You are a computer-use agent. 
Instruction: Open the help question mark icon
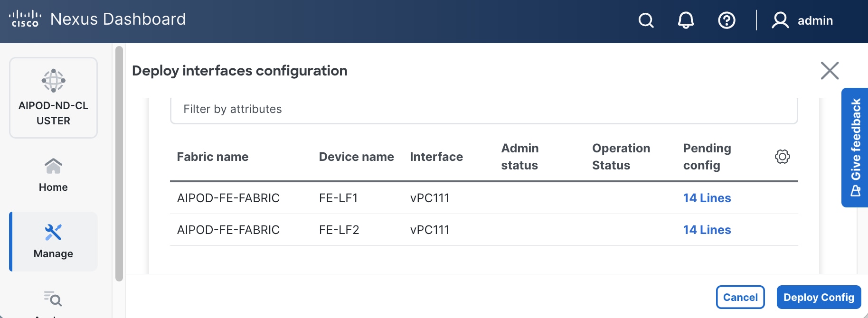(x=726, y=20)
